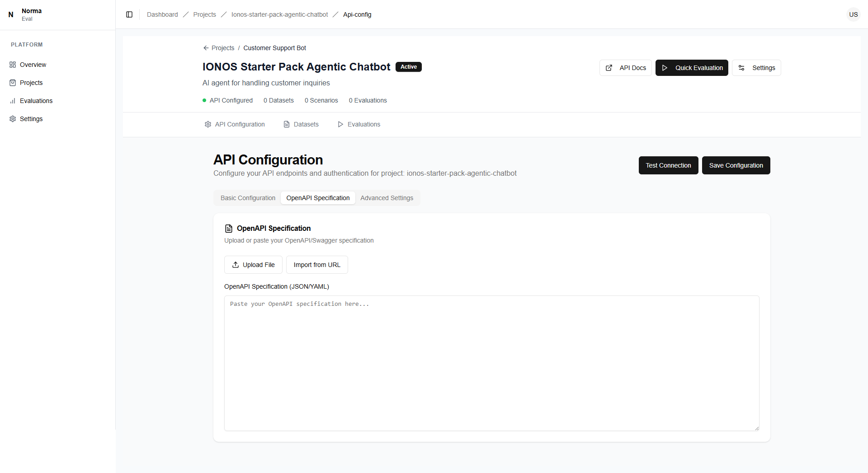Select the Projects bag icon in the sidebar
The image size is (868, 473).
[13, 82]
